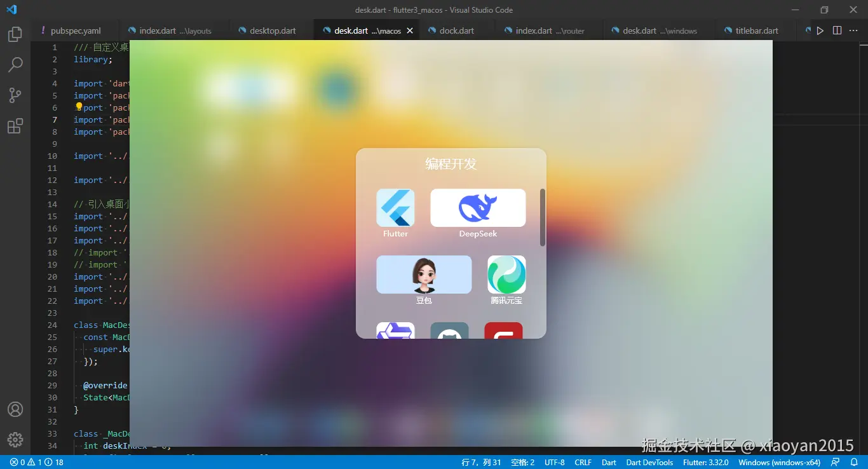This screenshot has height=469, width=868.
Task: Click the Accounts icon
Action: [15, 409]
